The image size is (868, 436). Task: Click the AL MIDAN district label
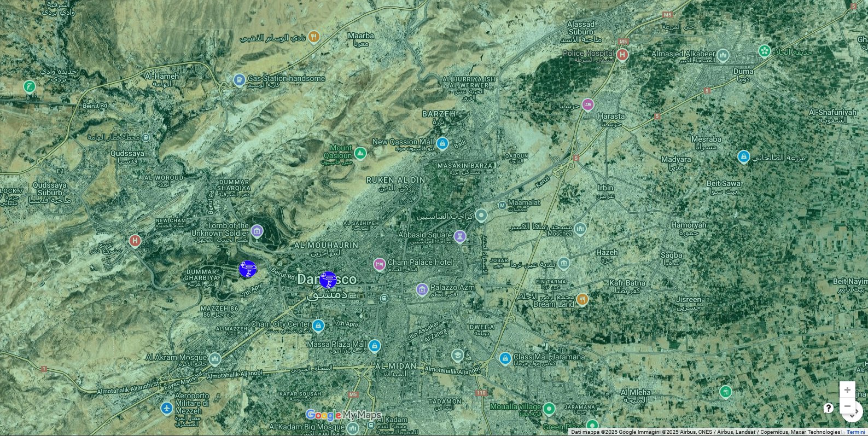coord(397,369)
